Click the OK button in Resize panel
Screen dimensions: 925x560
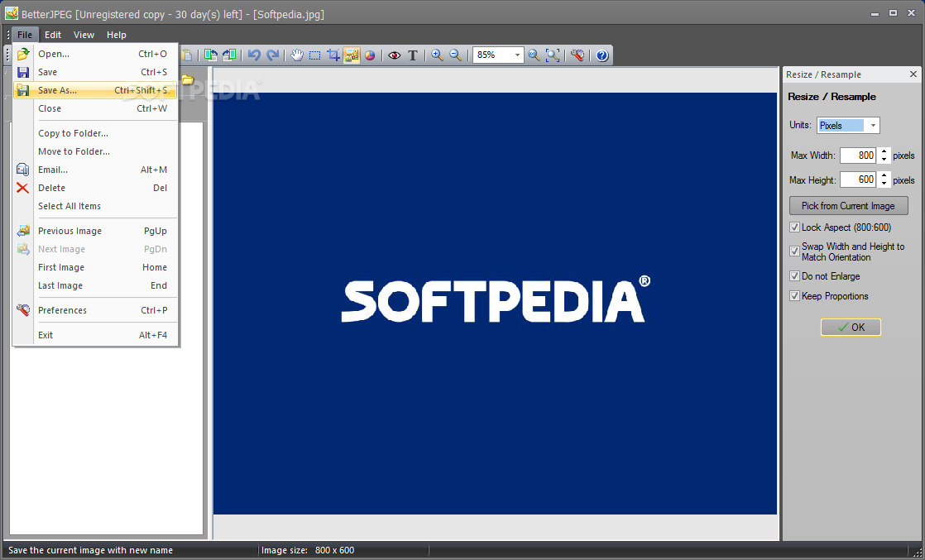tap(851, 327)
